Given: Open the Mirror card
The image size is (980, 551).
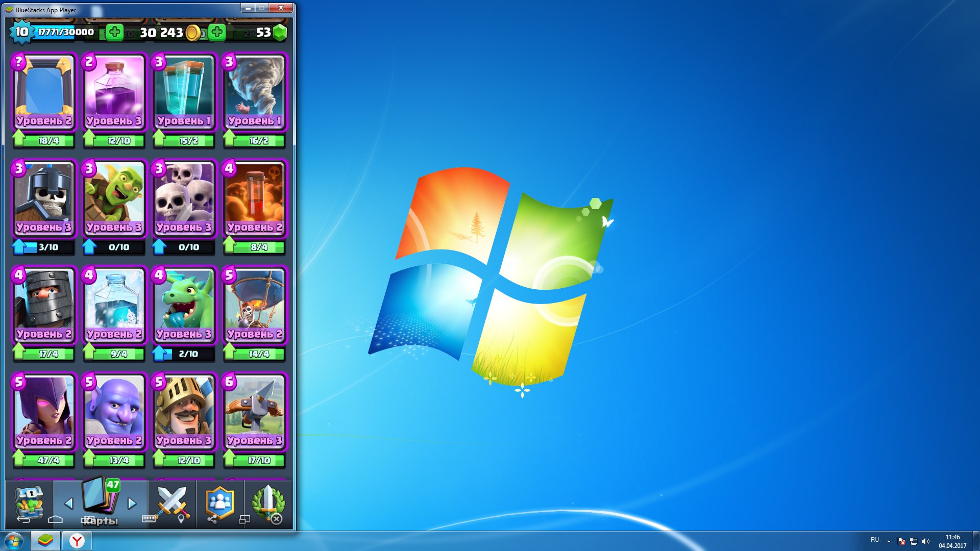Looking at the screenshot, I should [44, 92].
